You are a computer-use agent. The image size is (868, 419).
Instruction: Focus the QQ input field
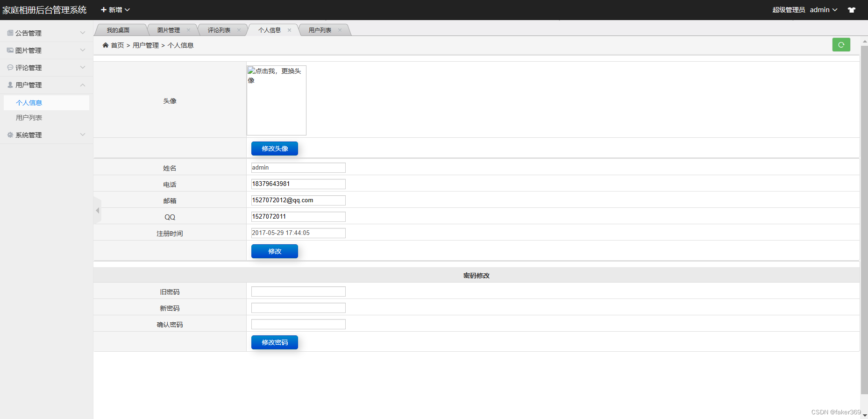(299, 217)
